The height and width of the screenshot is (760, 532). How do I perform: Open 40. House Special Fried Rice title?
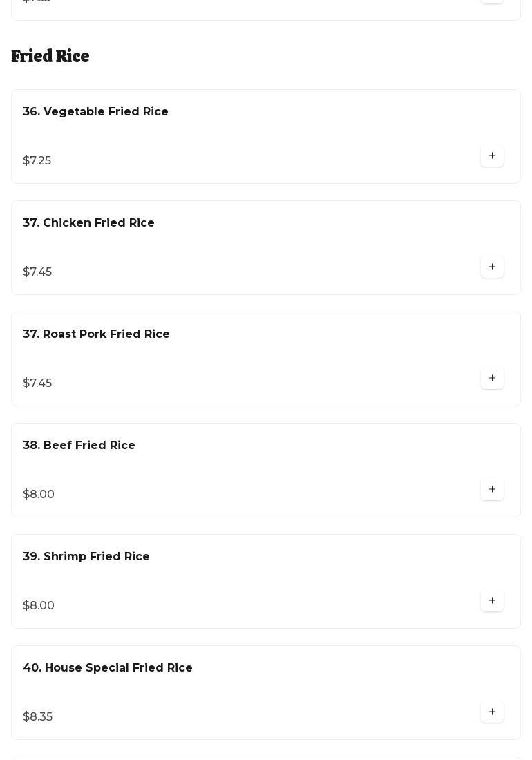108,668
